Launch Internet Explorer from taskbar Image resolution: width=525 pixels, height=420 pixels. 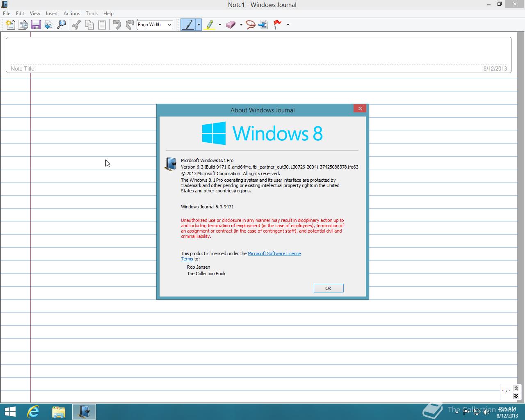(x=33, y=412)
